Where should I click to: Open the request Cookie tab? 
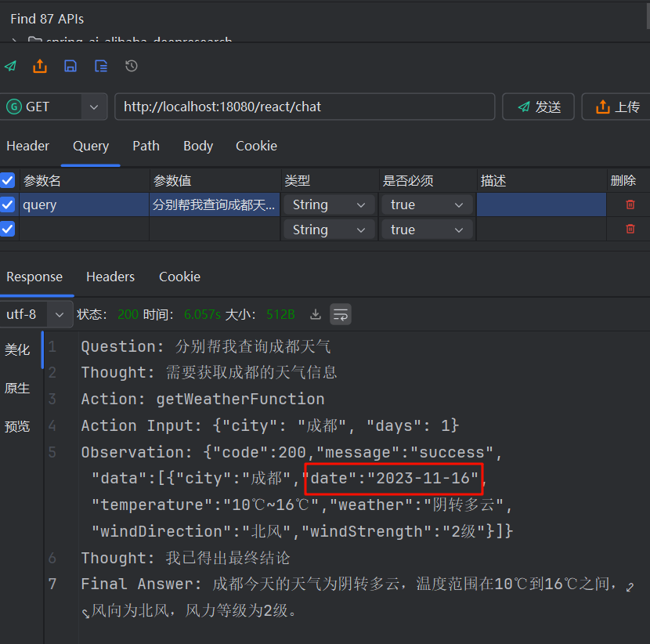(256, 146)
